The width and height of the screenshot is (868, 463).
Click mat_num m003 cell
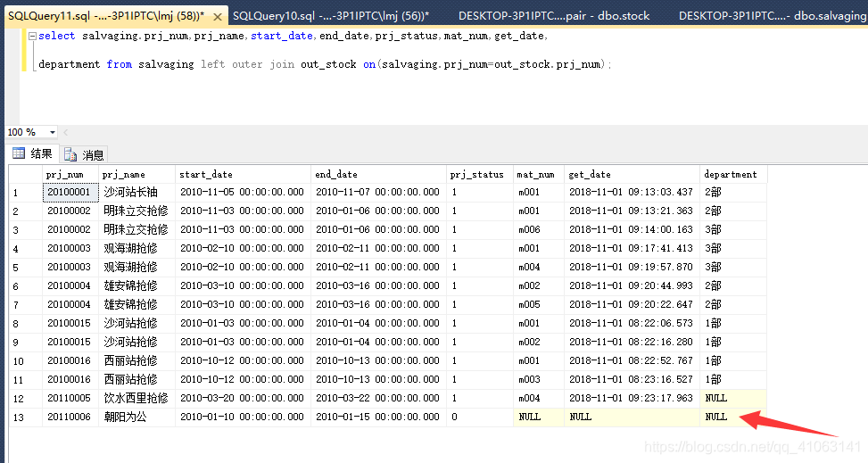pos(539,379)
